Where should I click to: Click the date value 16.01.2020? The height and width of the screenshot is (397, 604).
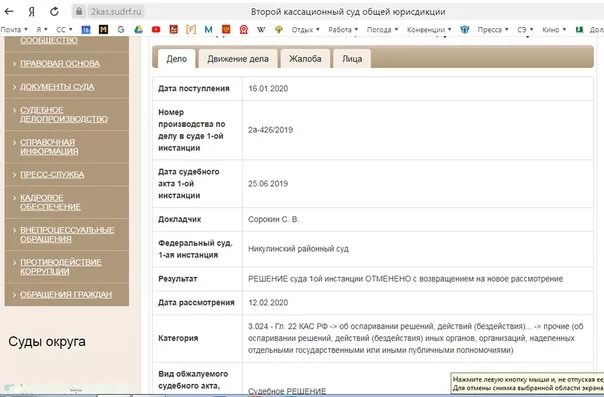point(268,89)
